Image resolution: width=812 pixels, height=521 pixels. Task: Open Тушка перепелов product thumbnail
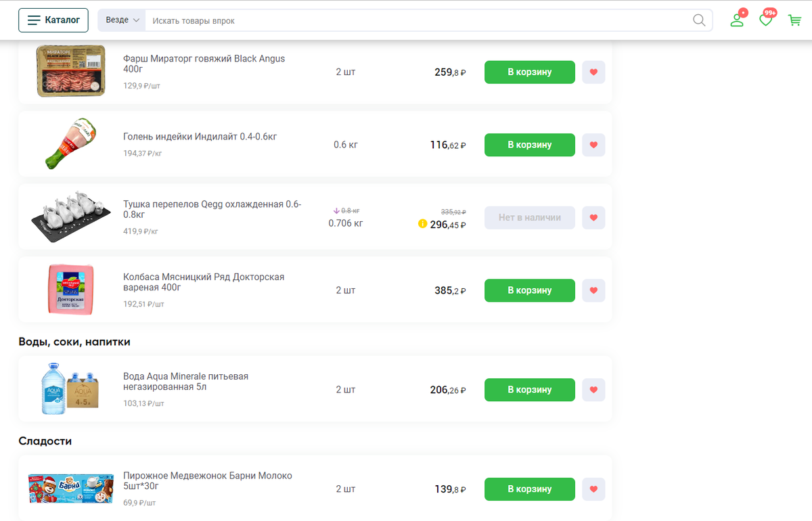(71, 217)
